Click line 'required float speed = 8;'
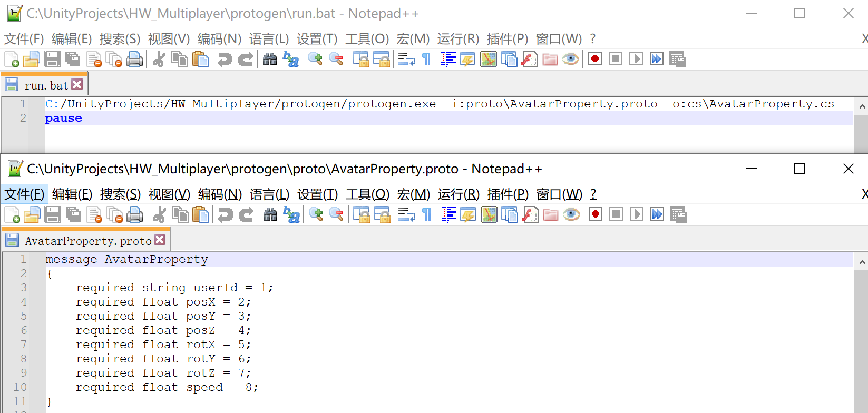Screen dimensions: 868x413 167,387
